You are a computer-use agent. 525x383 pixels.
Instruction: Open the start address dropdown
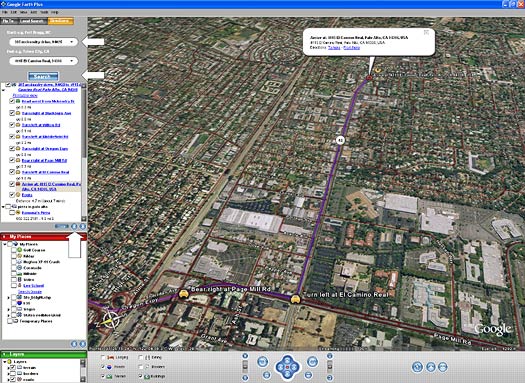coord(72,42)
